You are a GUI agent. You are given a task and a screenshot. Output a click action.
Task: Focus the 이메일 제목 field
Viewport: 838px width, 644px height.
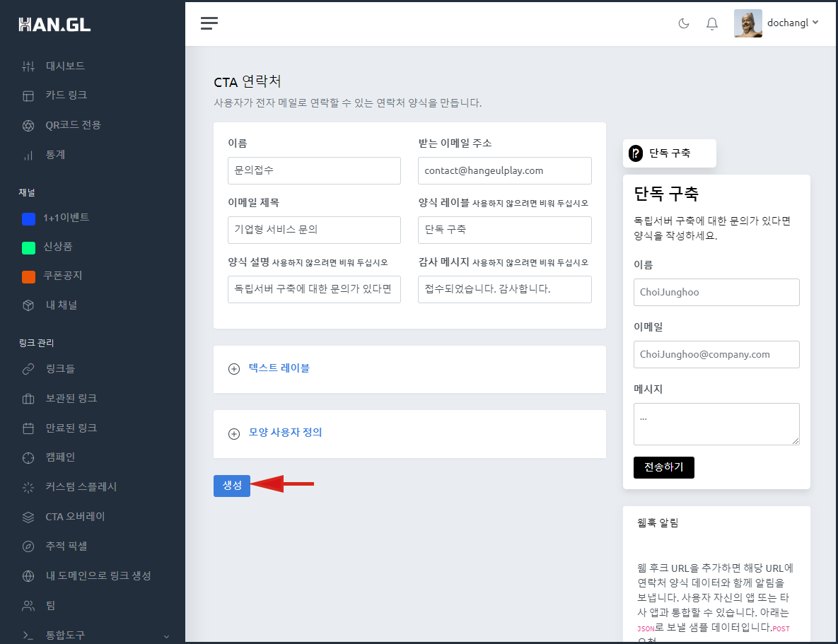coord(314,230)
